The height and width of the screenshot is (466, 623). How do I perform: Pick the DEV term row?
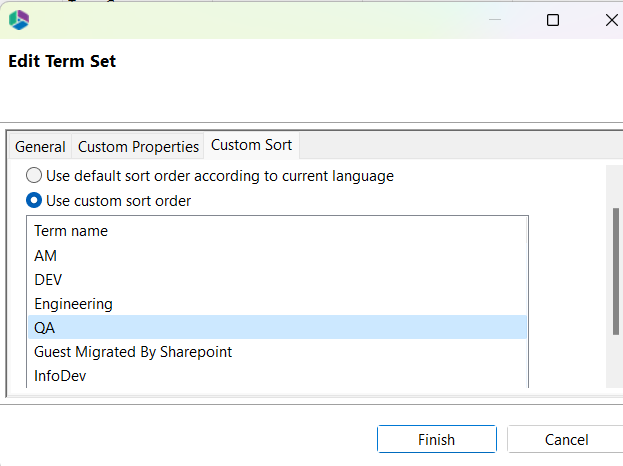(x=49, y=280)
